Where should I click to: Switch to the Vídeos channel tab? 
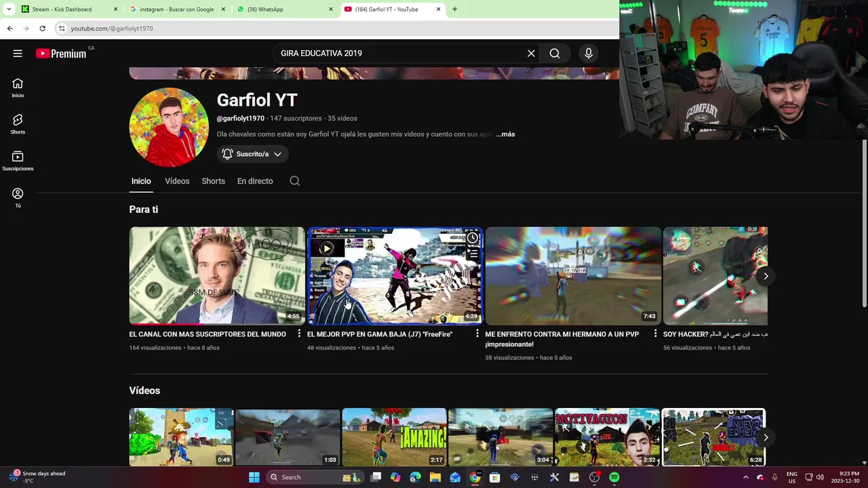click(x=177, y=181)
